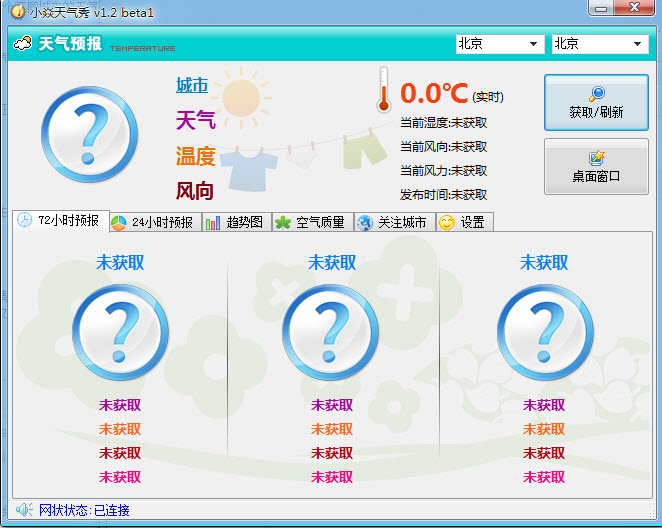Click the smiley face icon on 设置 tab

pos(447,222)
